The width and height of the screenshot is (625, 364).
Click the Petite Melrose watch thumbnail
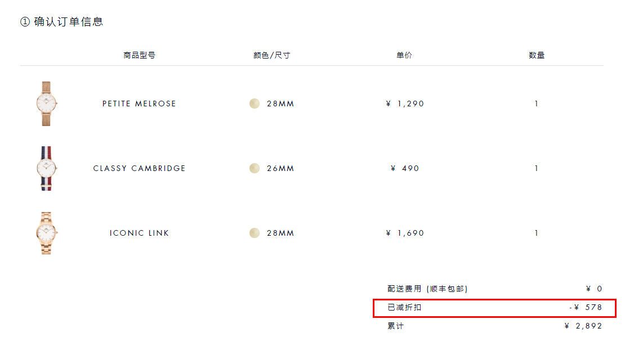[46, 104]
